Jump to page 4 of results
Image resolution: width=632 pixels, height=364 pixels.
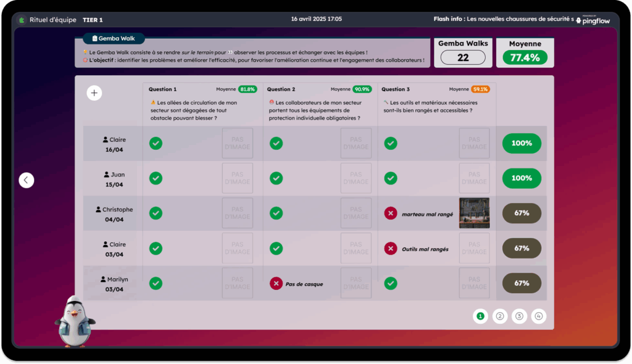(x=539, y=316)
